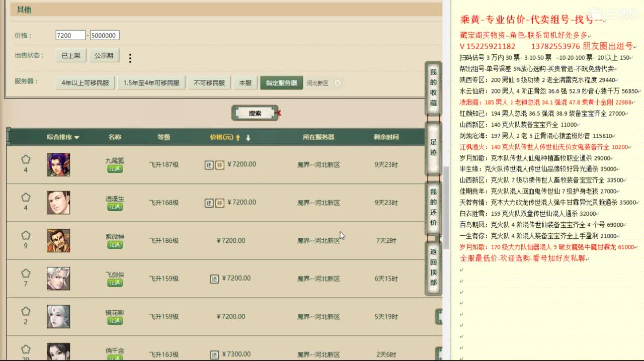Select 本服 server filter
The image size is (644, 361).
pyautogui.click(x=246, y=83)
